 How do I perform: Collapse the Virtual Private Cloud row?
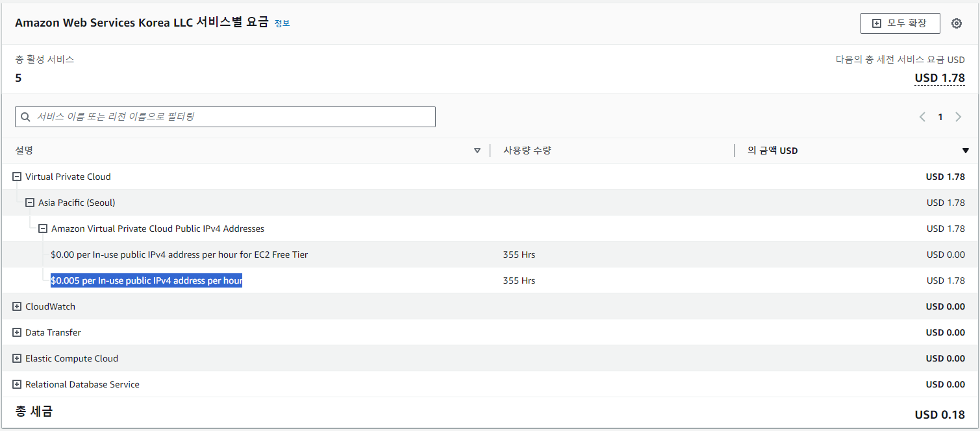pos(17,177)
